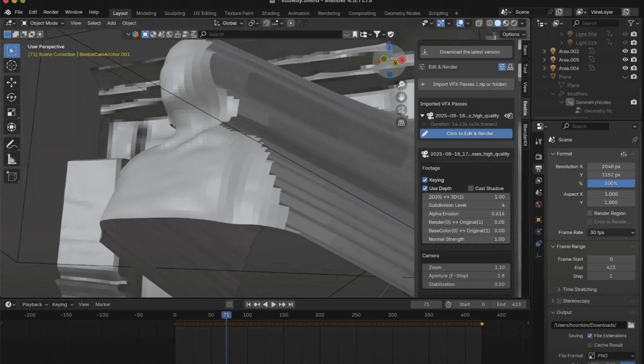Viewport: 644px width, 364px height.
Task: Click the current frame field showing 71
Action: click(426, 304)
